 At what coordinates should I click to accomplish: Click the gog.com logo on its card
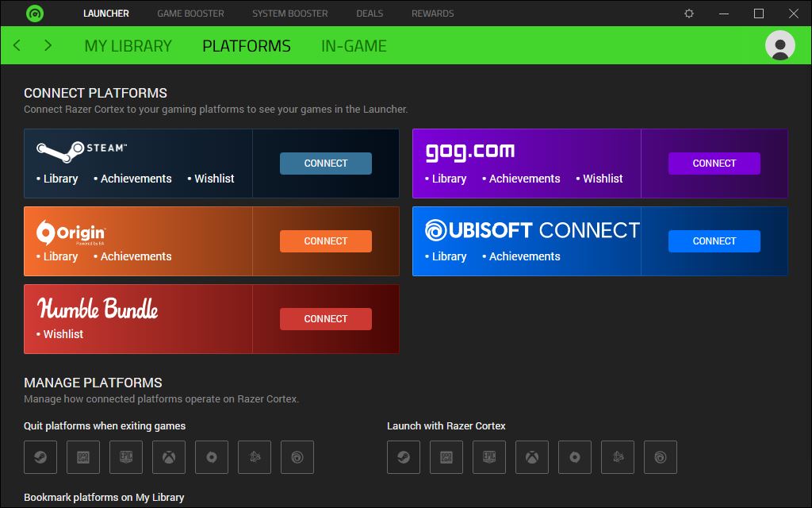470,152
